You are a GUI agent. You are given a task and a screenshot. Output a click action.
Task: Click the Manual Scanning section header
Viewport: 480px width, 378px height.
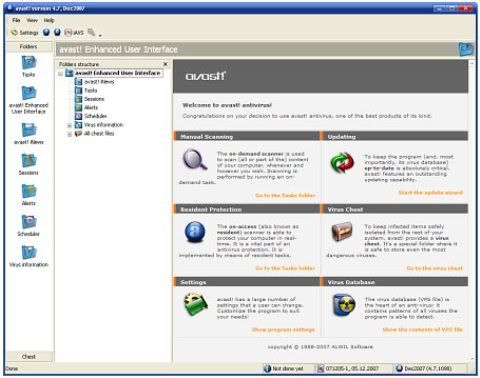(x=247, y=136)
